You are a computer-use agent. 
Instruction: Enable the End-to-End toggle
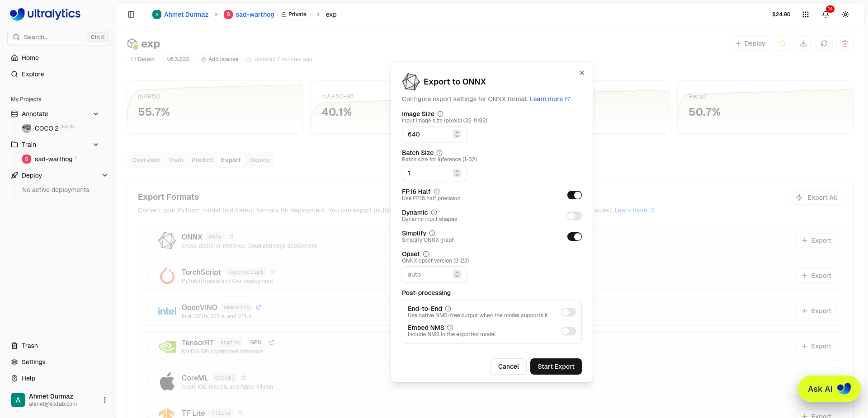point(569,312)
